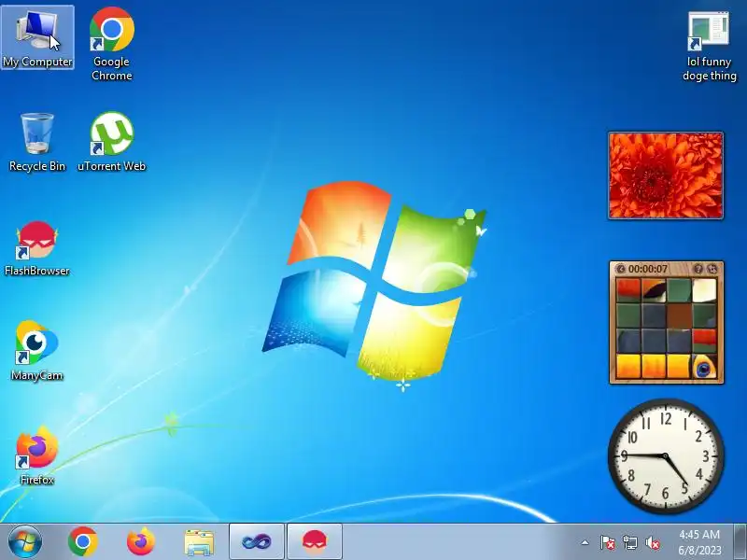Select the lol funny doge thing shortcut

tap(709, 46)
